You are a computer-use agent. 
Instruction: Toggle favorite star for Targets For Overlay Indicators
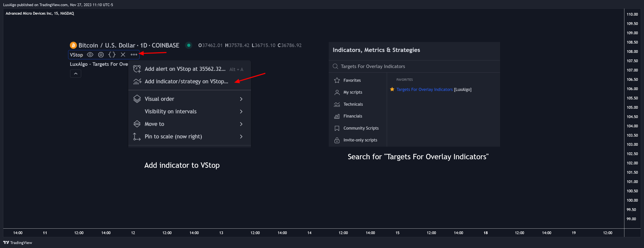[x=392, y=89]
